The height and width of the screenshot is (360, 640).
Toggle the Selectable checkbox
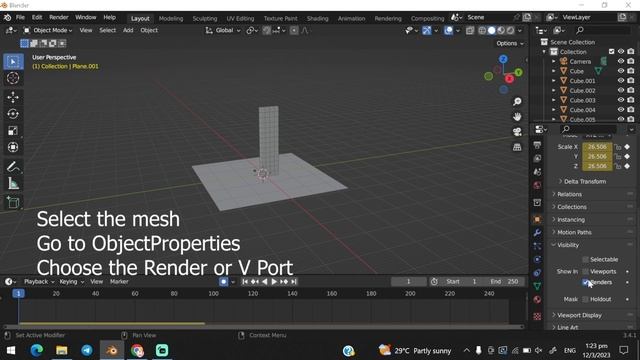pyautogui.click(x=585, y=260)
